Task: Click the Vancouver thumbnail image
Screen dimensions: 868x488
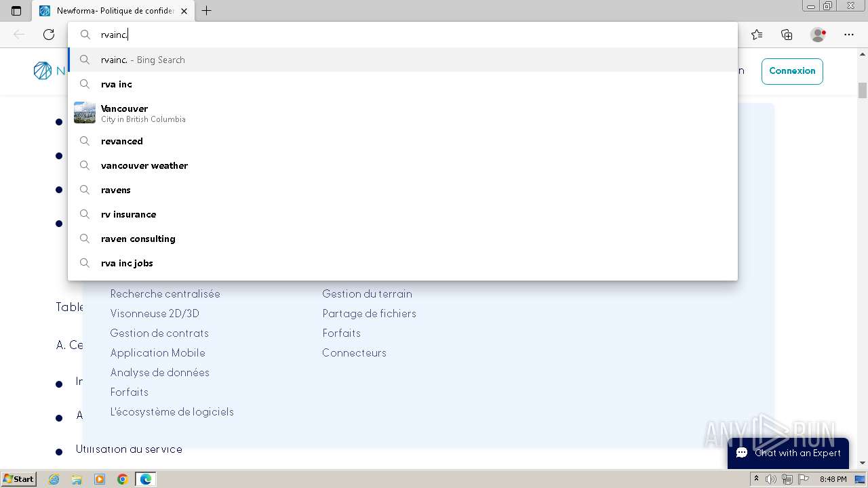Action: click(85, 113)
